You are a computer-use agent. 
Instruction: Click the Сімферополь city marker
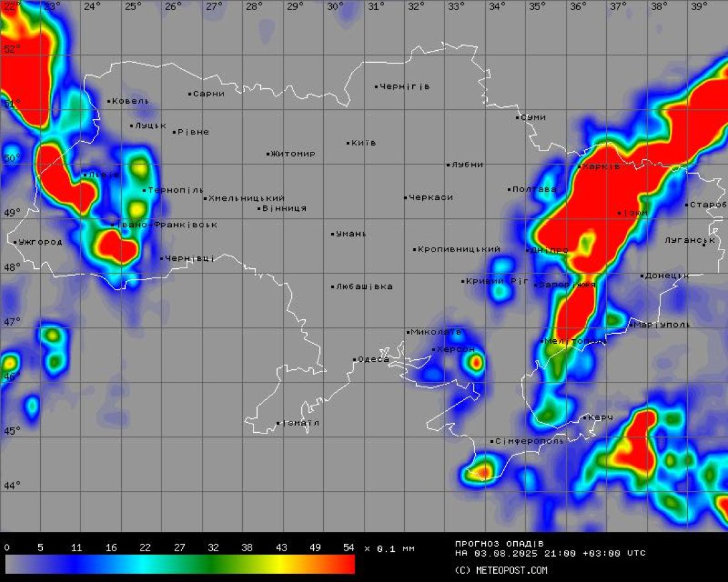click(492, 442)
